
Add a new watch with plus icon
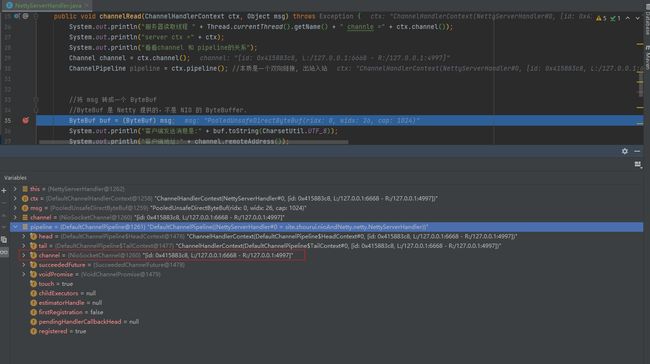(4, 190)
